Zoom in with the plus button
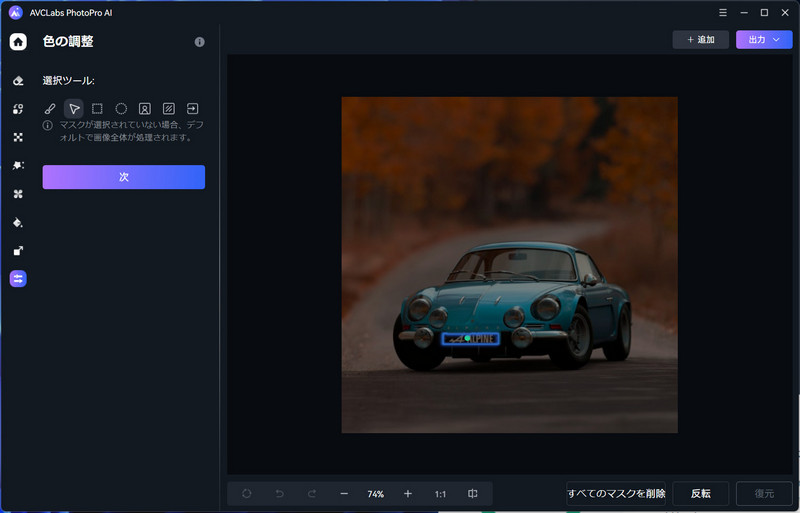Screen dimensions: 800x513 tap(408, 494)
